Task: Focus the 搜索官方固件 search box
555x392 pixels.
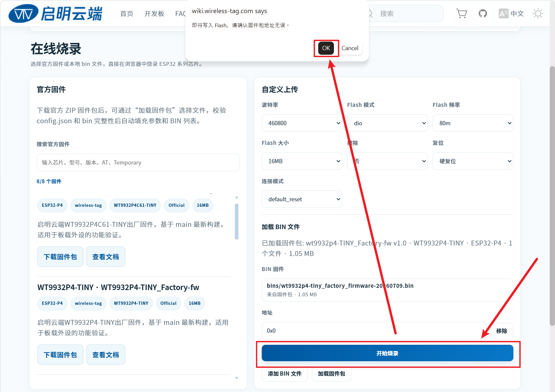Action: pyautogui.click(x=138, y=162)
